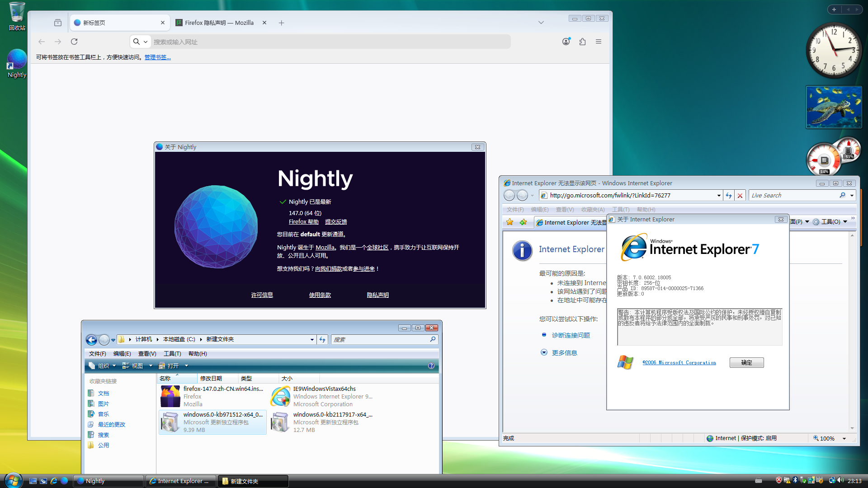Open Firefox hamburger application menu

[599, 42]
